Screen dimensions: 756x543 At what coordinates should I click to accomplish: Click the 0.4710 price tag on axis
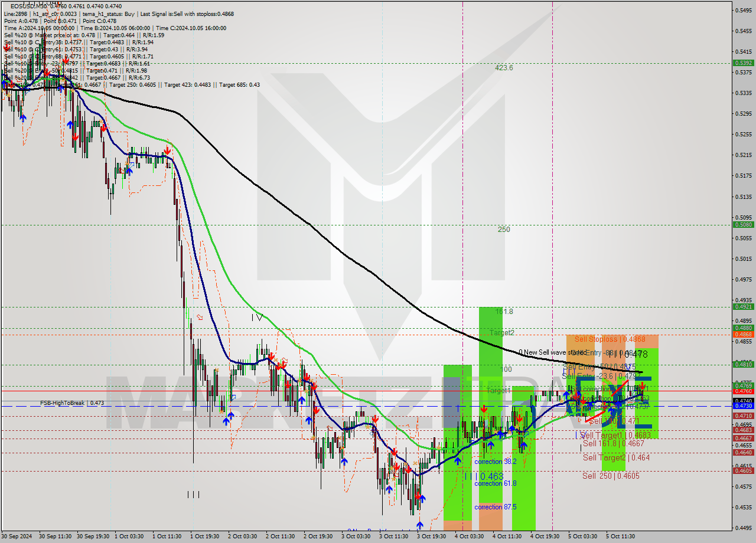pos(743,416)
